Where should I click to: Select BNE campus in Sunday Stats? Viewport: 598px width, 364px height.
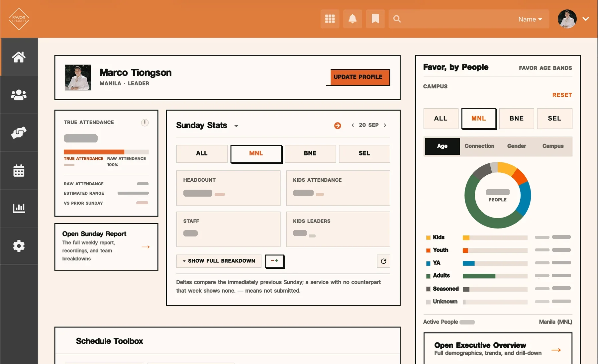pos(310,153)
